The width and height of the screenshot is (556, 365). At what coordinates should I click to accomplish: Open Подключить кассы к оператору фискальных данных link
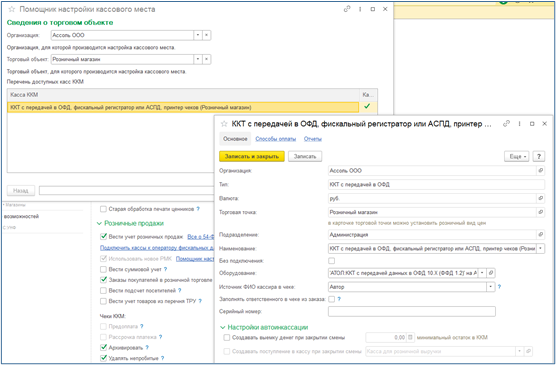point(157,248)
